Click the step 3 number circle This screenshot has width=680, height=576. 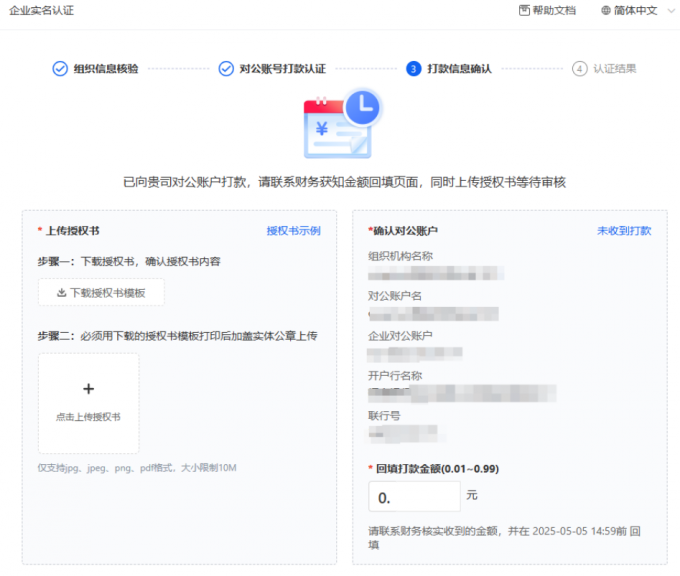click(x=414, y=69)
